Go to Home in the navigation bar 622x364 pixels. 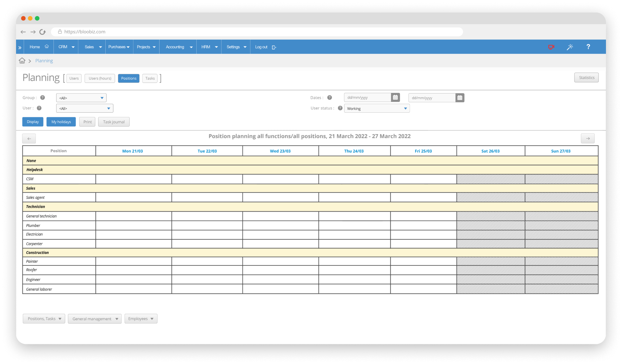coord(35,47)
